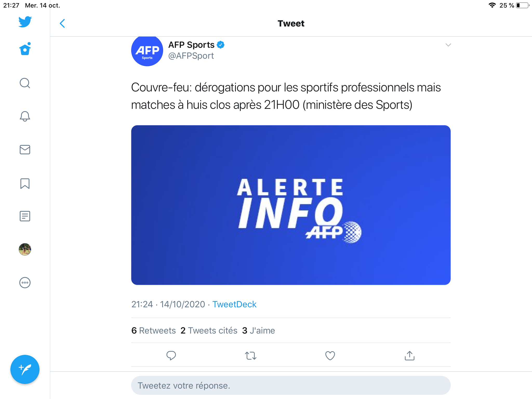Go back with the left chevron

click(62, 23)
